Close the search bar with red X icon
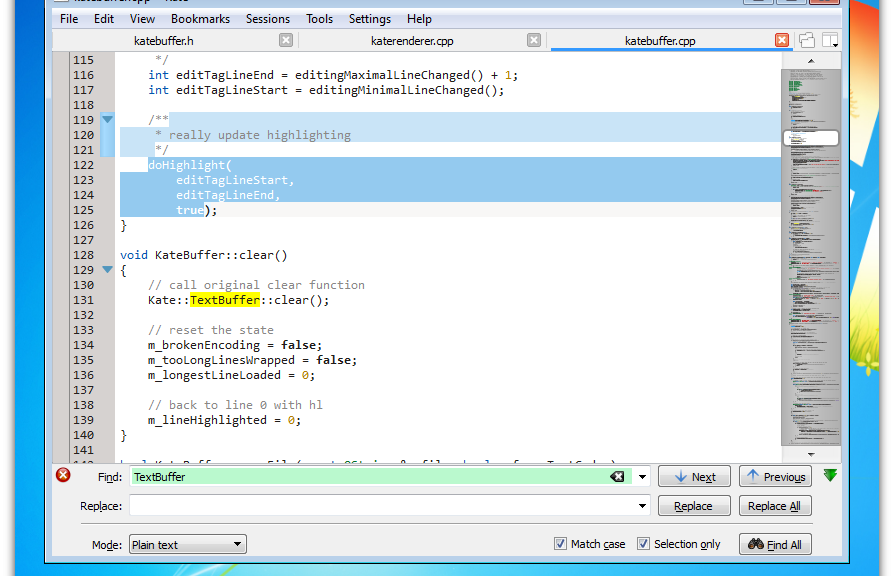This screenshot has width=894, height=576. coord(63,476)
